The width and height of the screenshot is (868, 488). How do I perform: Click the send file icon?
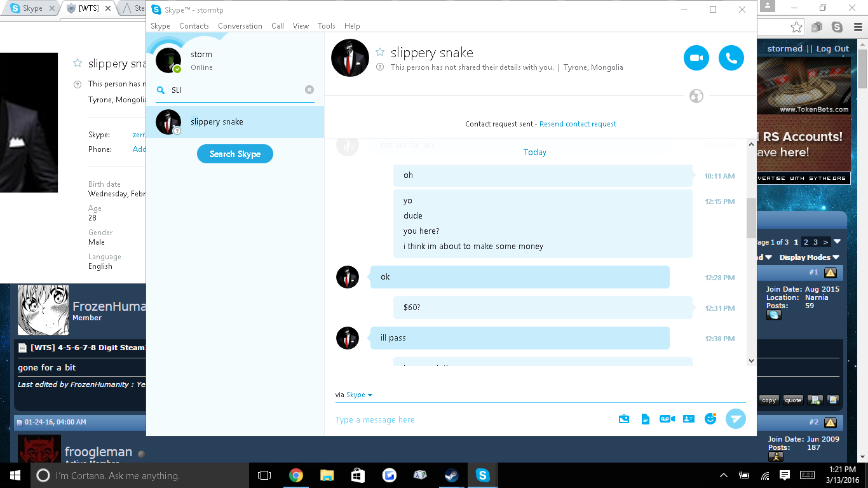[646, 419]
